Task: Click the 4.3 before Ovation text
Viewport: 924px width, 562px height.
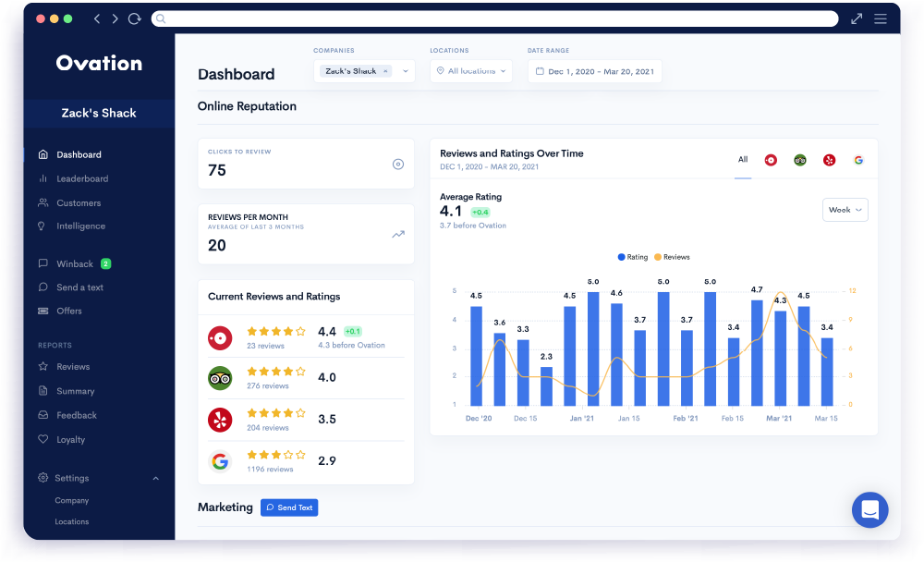Action: click(351, 345)
